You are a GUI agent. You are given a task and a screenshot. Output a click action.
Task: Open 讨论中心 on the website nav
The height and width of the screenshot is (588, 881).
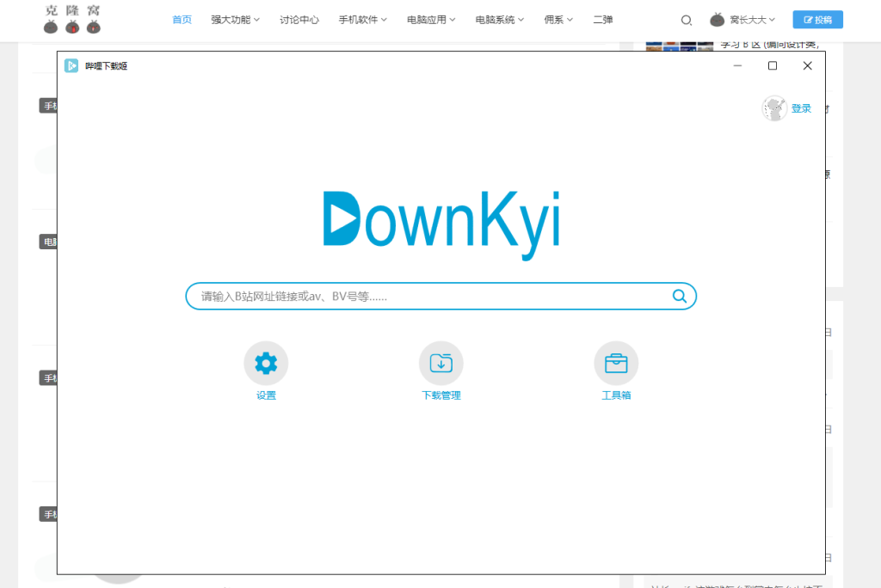point(299,20)
